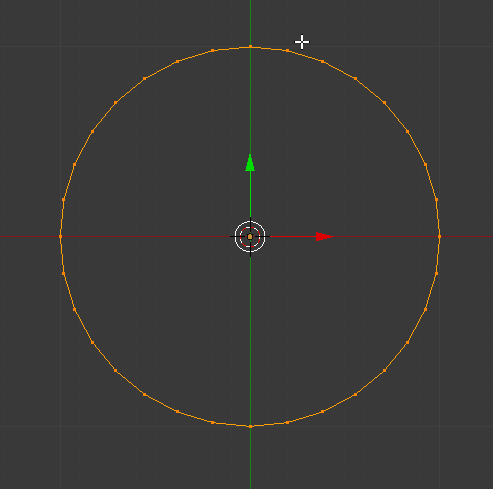Click the green Y-axis manipulator arrow
This screenshot has height=489, width=493.
click(x=250, y=163)
